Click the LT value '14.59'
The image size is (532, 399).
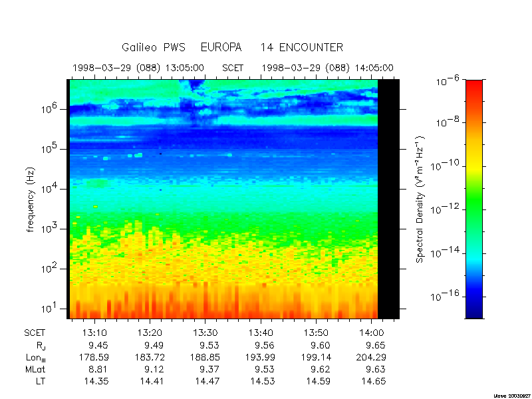319,381
